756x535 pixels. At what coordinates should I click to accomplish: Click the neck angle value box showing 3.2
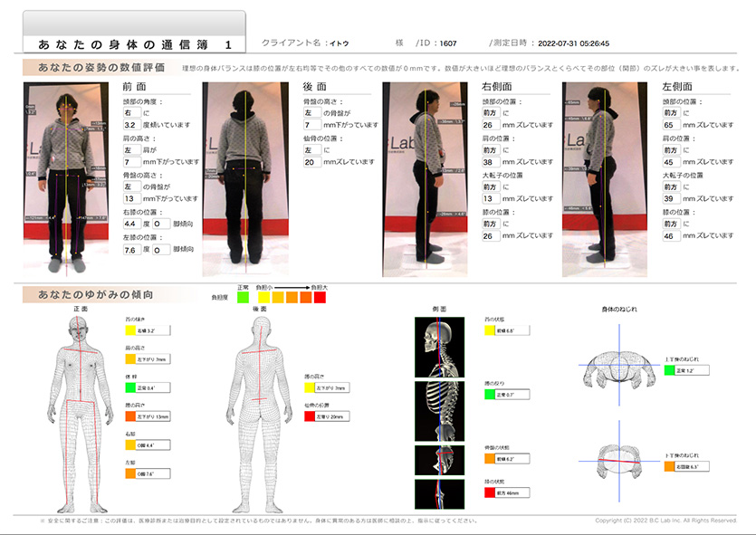131,123
